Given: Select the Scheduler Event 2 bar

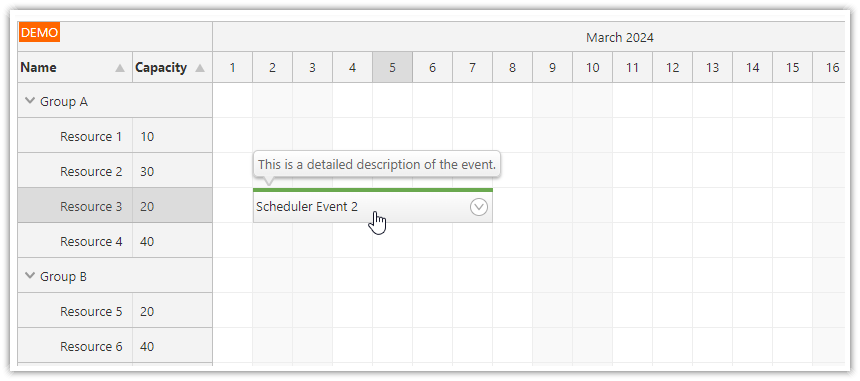Looking at the screenshot, I should pyautogui.click(x=372, y=206).
